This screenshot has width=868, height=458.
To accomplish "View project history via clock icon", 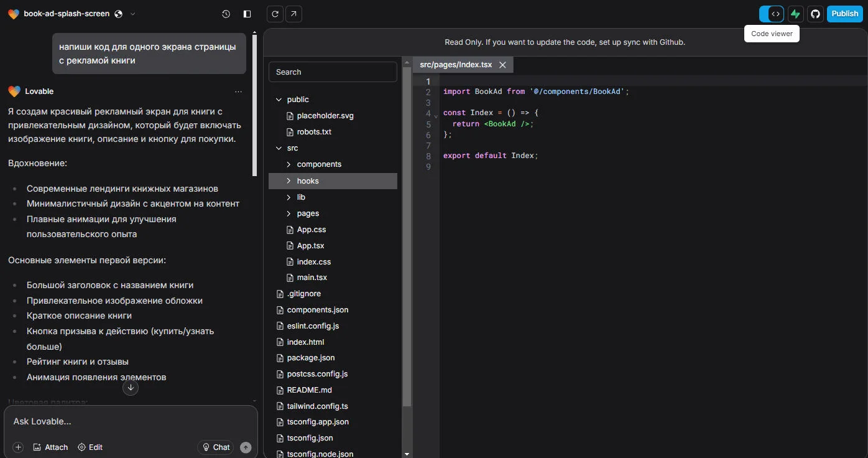I will [225, 14].
